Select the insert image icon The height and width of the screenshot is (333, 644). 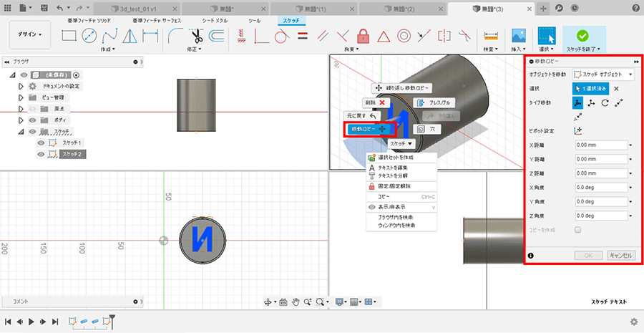pyautogui.click(x=519, y=35)
